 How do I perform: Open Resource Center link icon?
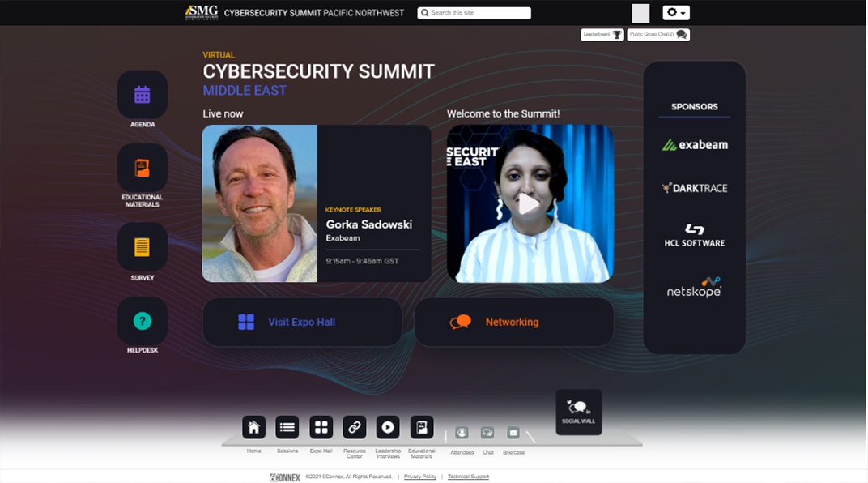[x=355, y=427]
